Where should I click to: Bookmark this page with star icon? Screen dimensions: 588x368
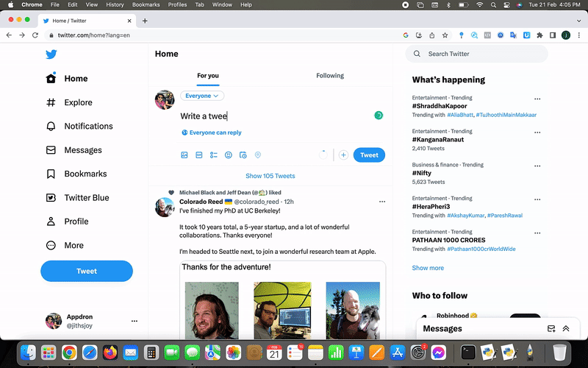(445, 35)
